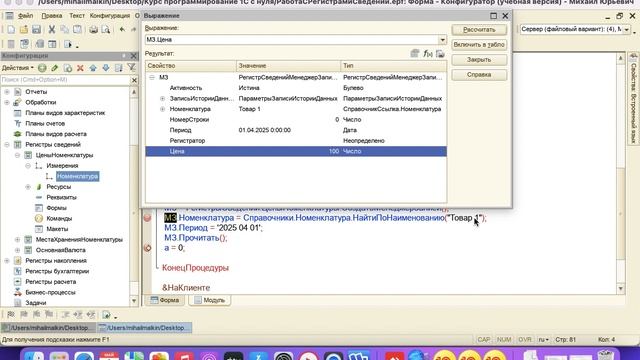Click the Print icon

(93, 29)
